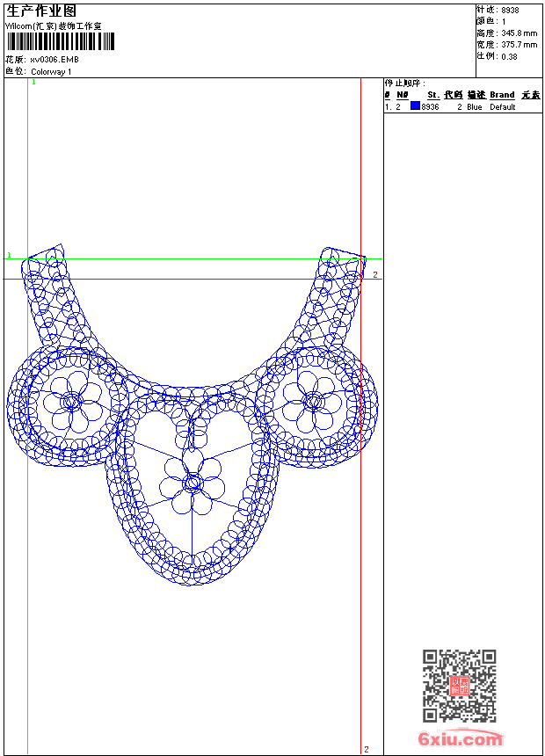Click the QR code image

pyautogui.click(x=459, y=686)
